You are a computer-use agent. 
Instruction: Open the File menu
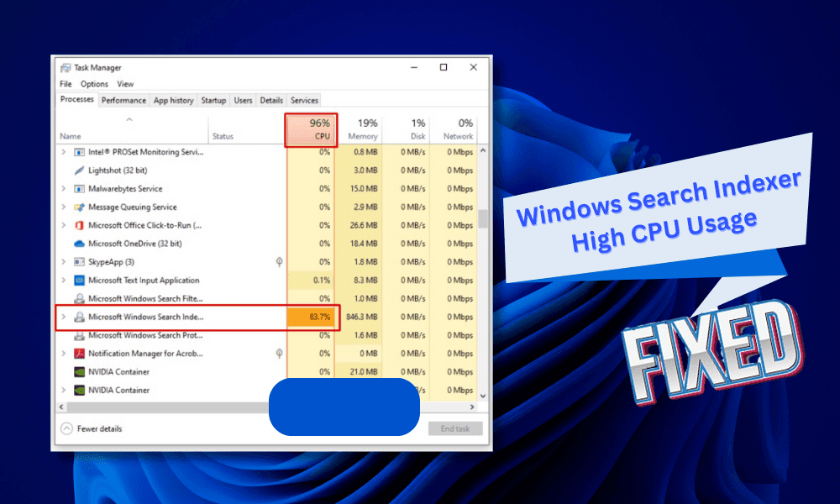66,84
